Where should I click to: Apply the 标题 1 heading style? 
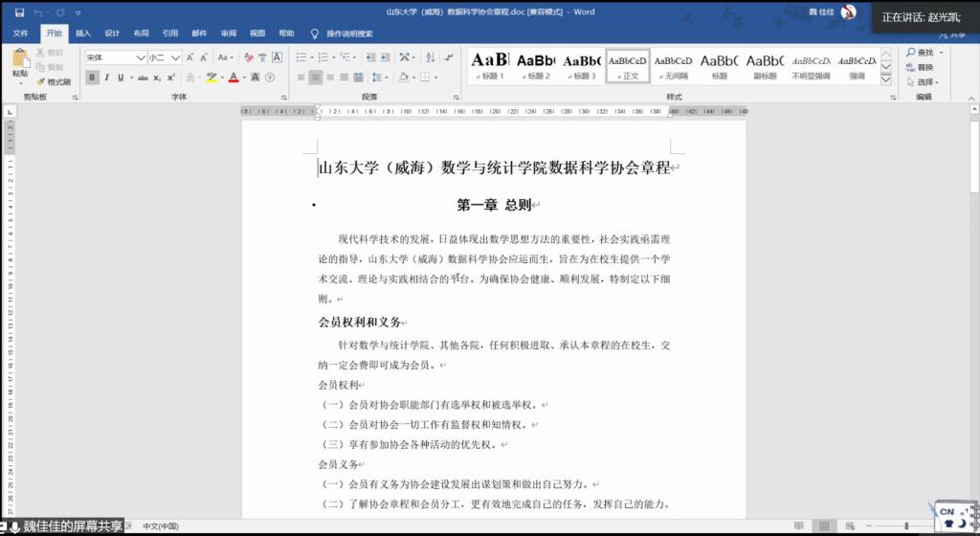[489, 65]
